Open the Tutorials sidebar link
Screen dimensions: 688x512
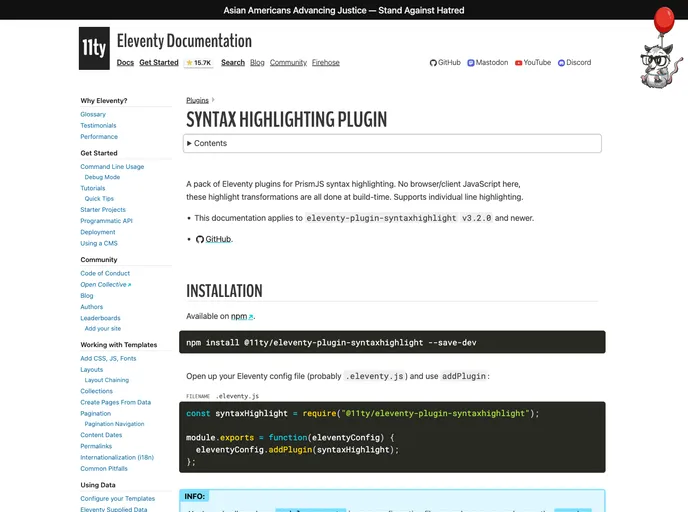click(93, 188)
